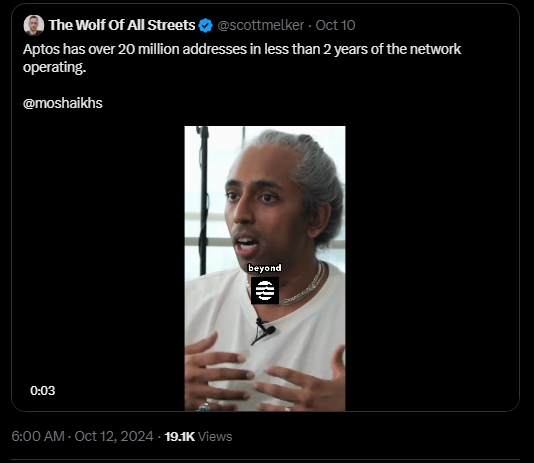Open The Wolf Of All Streets profile avatar
The height and width of the screenshot is (463, 534).
(33, 25)
